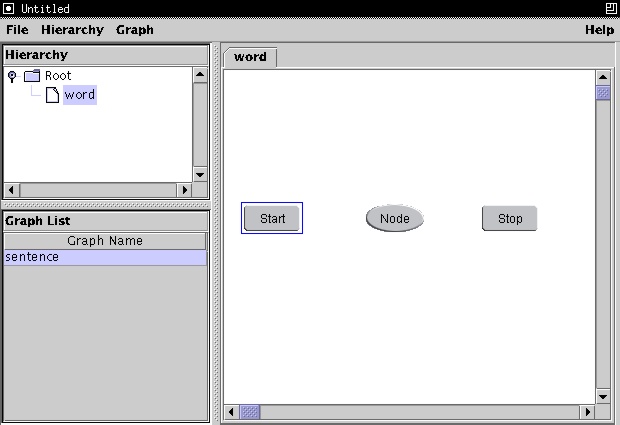Select the Root tree label
This screenshot has width=620, height=425.
[58, 76]
